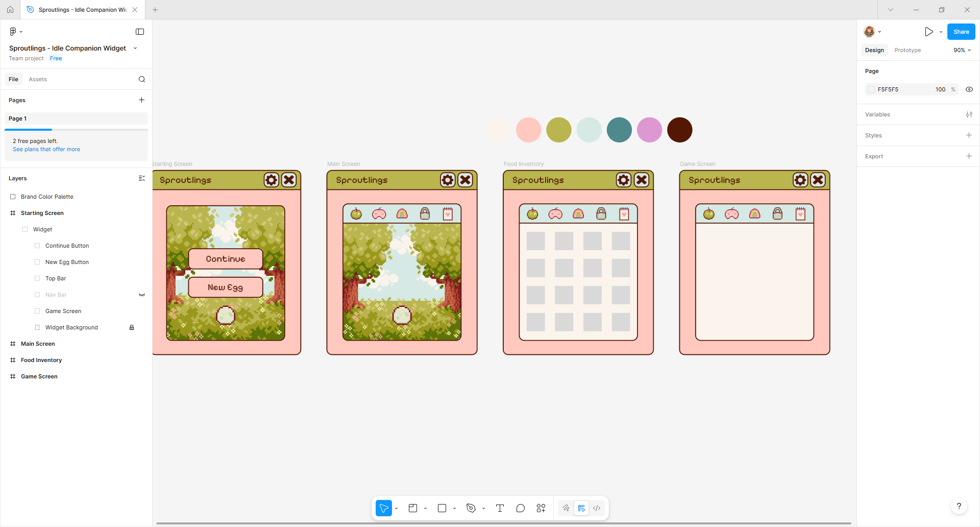Screen dimensions: 980x527
Task: Click the search icon in File panel
Action: tap(142, 79)
